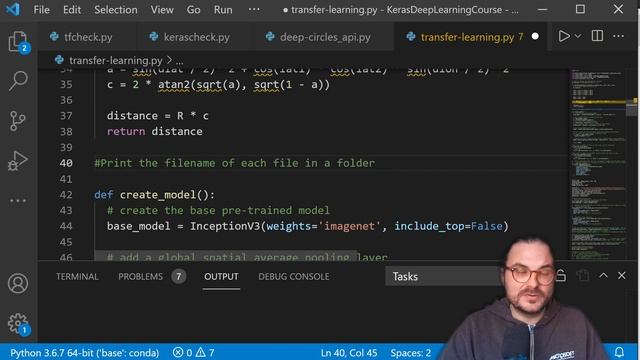Click Ln 40, Col 45 cursor position
The image size is (640, 360).
pyautogui.click(x=349, y=352)
